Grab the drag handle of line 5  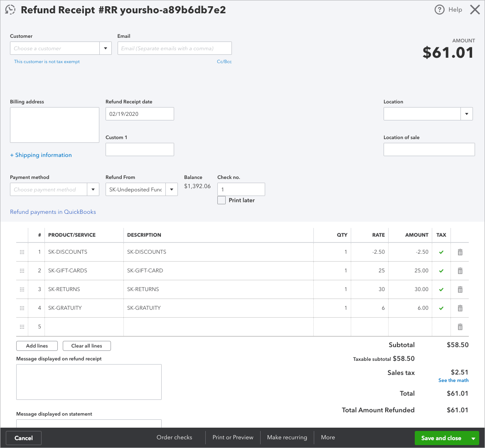click(x=22, y=327)
